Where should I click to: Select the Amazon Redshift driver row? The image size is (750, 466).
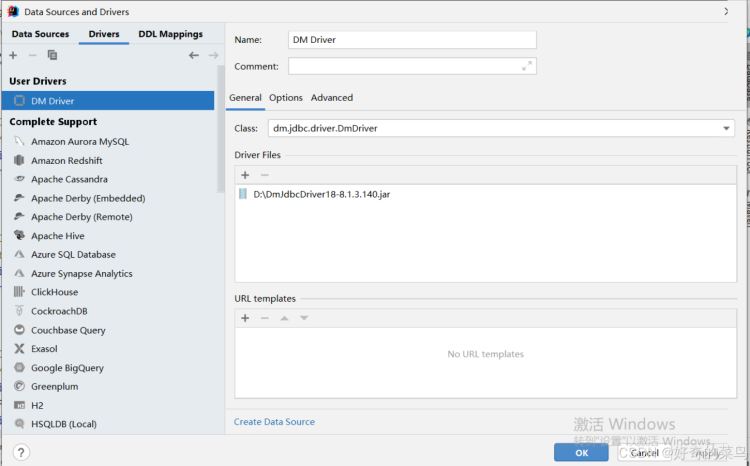click(x=108, y=160)
